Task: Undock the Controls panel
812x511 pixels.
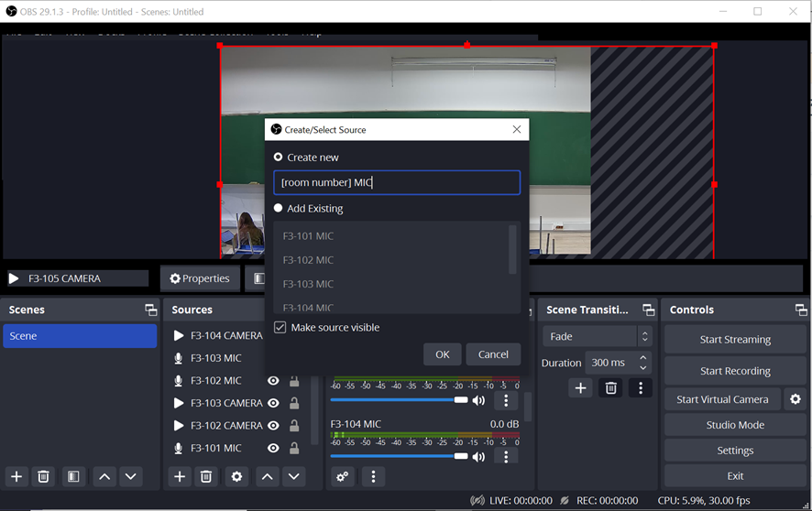Action: tap(801, 310)
